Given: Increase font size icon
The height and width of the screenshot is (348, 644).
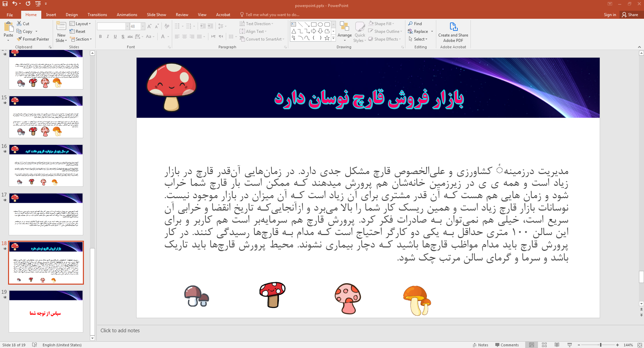Looking at the screenshot, I should click(x=149, y=26).
